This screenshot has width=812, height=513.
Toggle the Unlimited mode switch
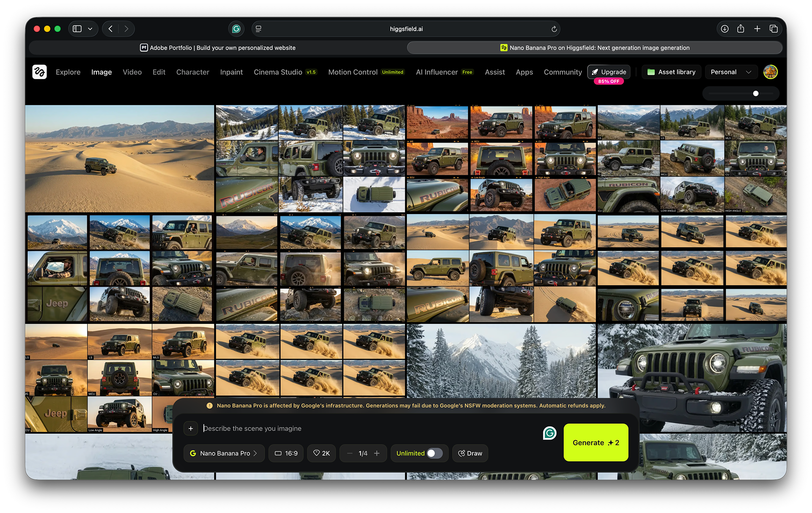[x=434, y=453]
